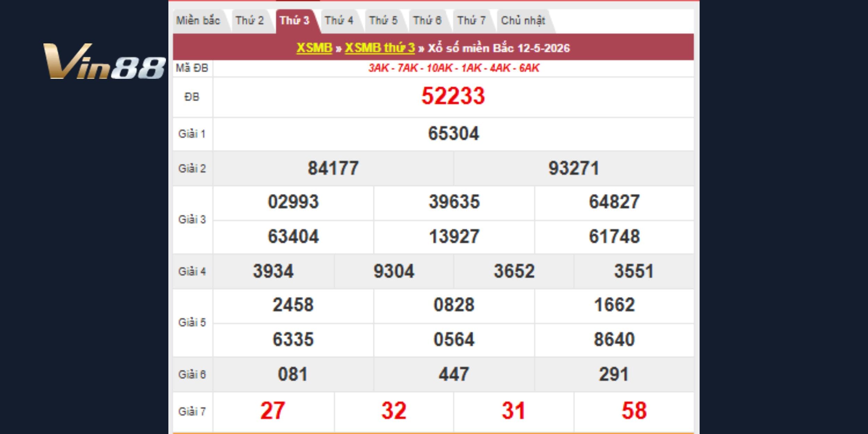
Task: Select fourth prize number 3934
Action: point(273,272)
